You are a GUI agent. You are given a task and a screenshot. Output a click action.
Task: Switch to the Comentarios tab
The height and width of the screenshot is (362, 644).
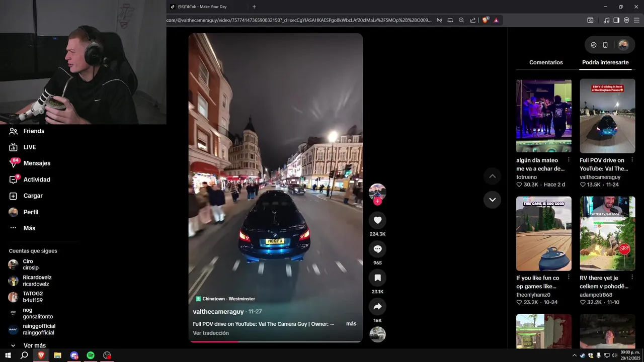pos(546,62)
